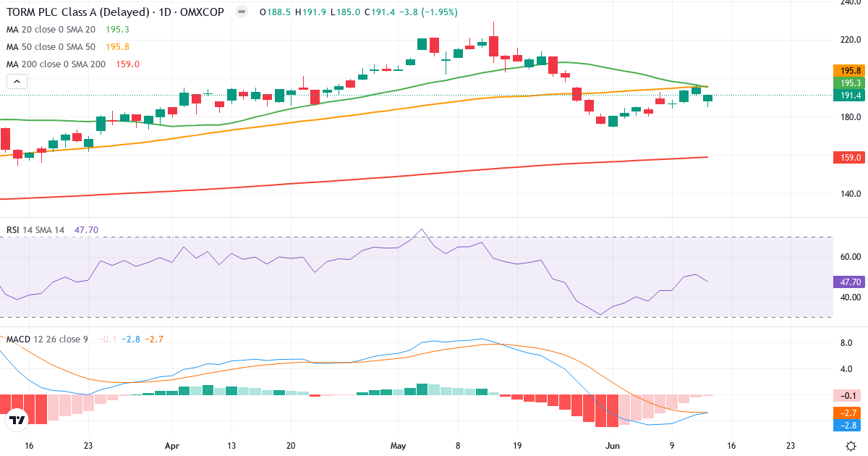Click the 195.8 SMA 50 price label
Image resolution: width=868 pixels, height=456 pixels.
pos(850,71)
